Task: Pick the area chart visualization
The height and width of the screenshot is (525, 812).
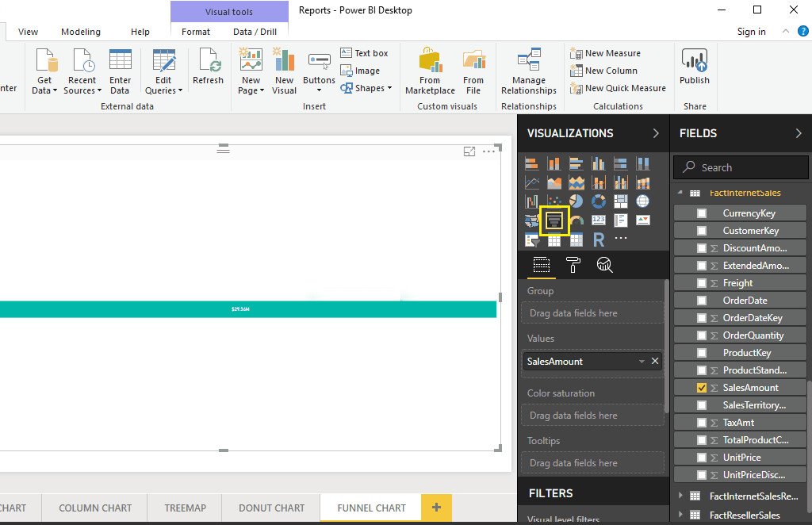Action: (554, 182)
